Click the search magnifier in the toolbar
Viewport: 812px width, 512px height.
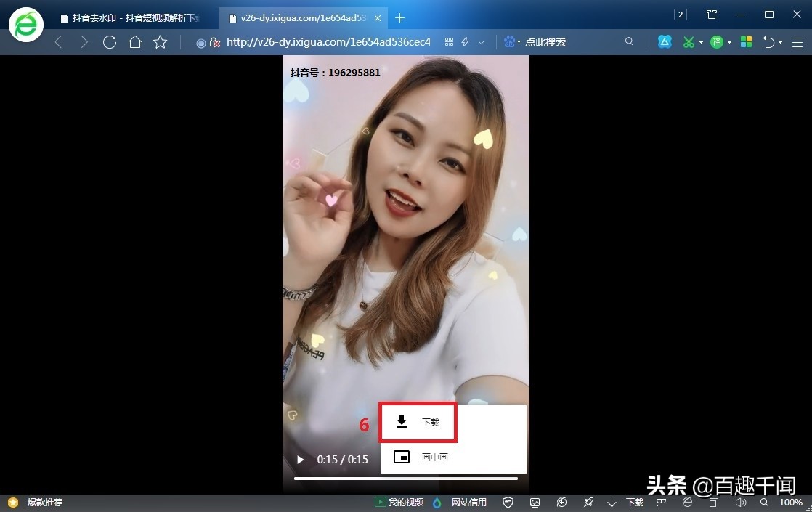[x=629, y=42]
